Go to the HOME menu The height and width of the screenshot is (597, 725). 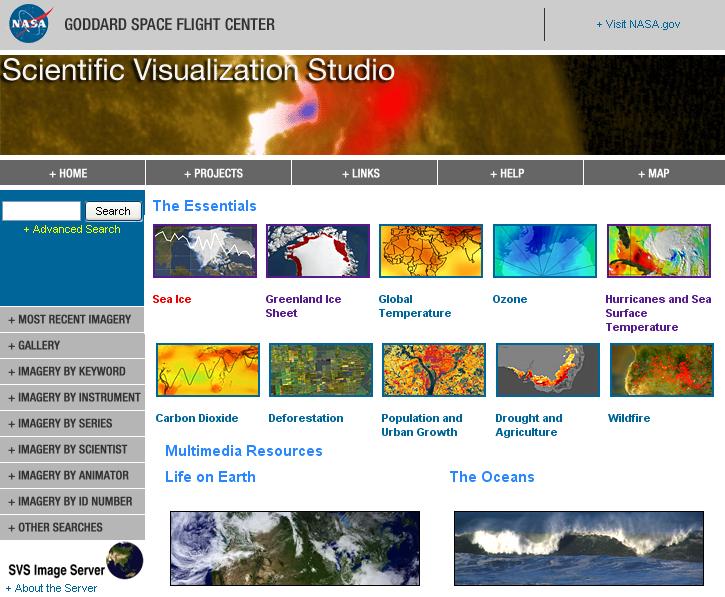click(73, 173)
